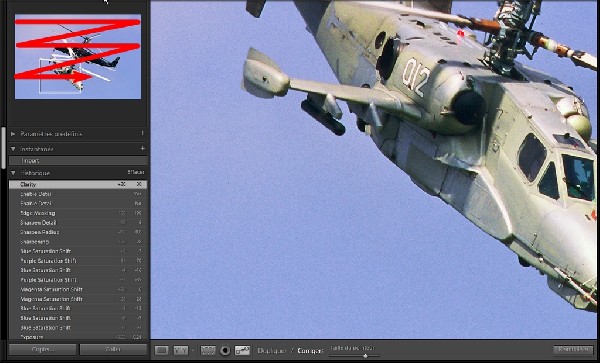The width and height of the screenshot is (600, 363).
Task: Click the red spot marker on the helicopter
Action: (x=460, y=34)
